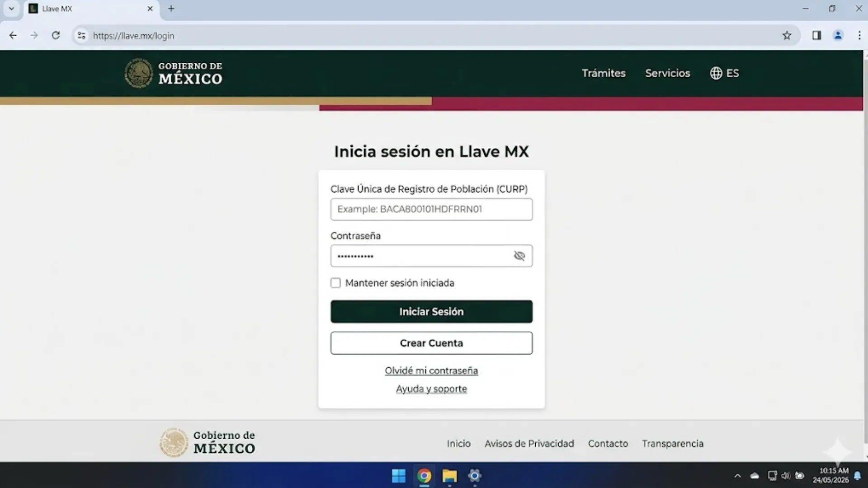Show hidden system tray icons chevron
This screenshot has height=488, width=868.
click(x=737, y=476)
